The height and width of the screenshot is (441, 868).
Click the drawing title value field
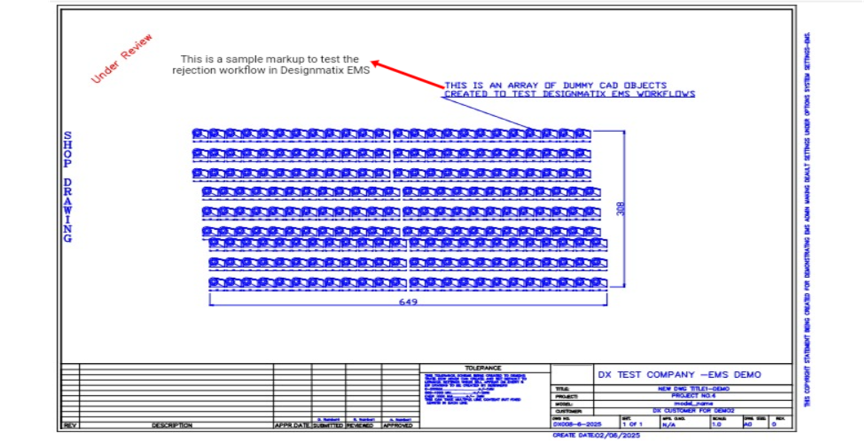[x=693, y=389]
